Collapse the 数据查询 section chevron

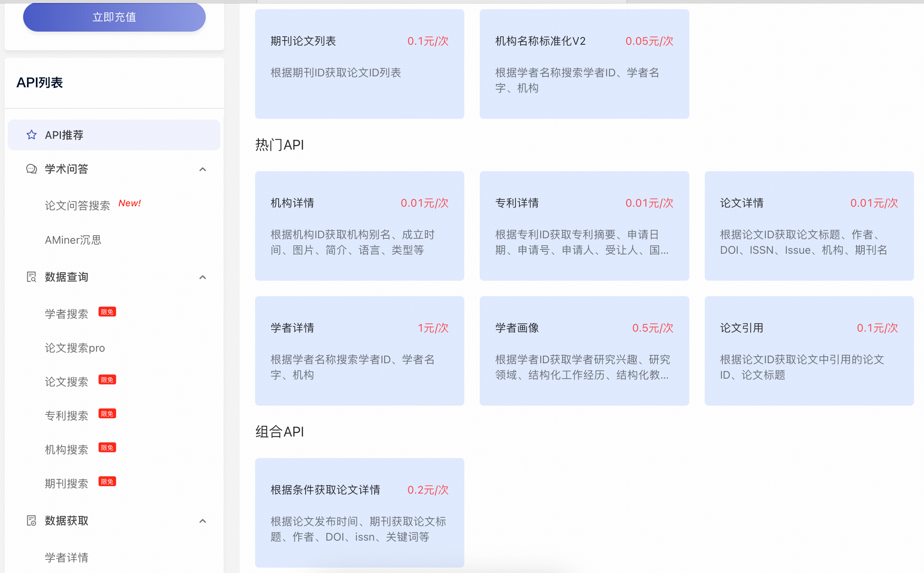coord(203,277)
